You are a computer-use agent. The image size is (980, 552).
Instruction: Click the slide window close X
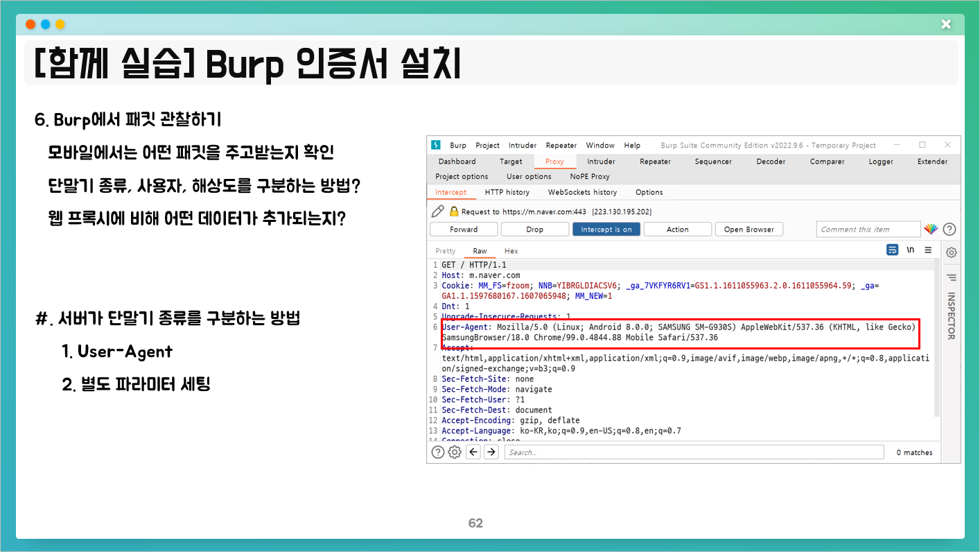point(946,25)
